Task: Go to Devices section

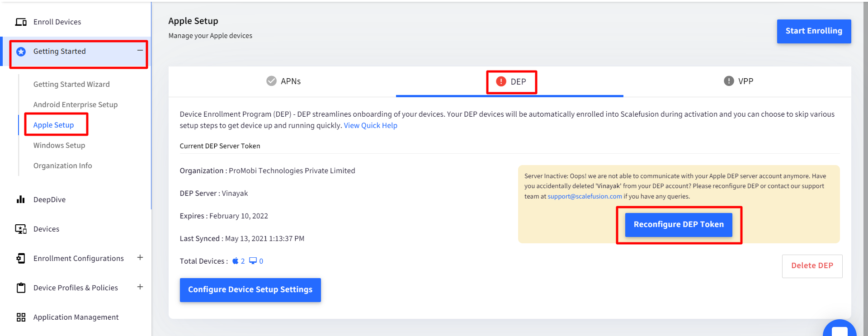Action: 46,229
